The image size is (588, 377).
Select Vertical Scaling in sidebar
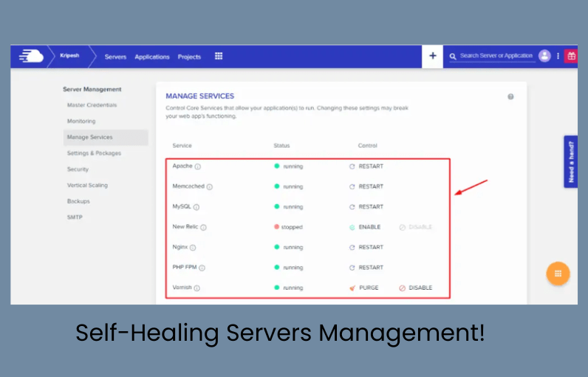pos(87,186)
